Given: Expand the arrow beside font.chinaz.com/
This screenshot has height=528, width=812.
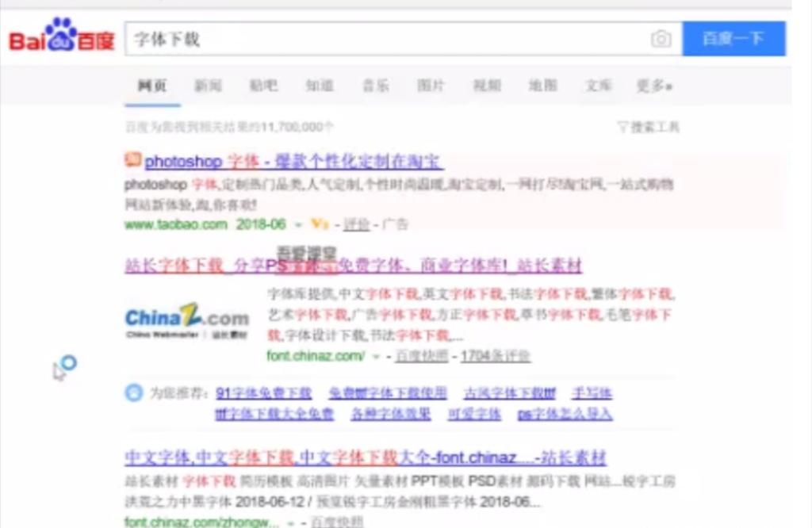Looking at the screenshot, I should pos(377,356).
